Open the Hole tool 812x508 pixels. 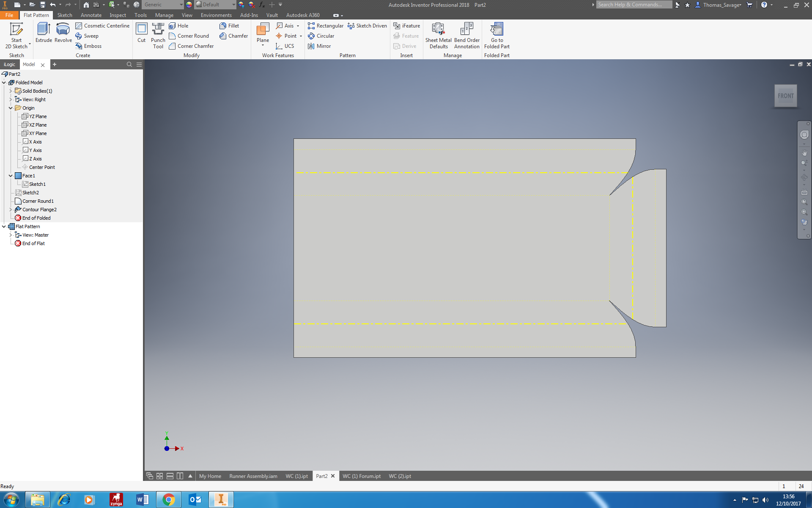coord(179,25)
